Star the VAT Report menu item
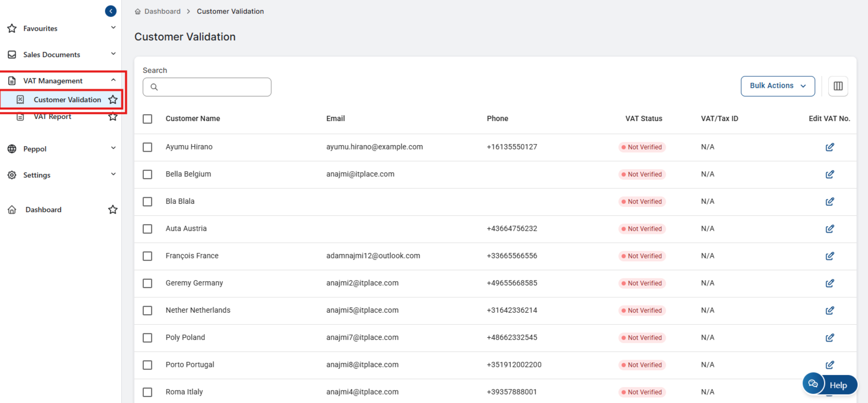 (x=113, y=117)
